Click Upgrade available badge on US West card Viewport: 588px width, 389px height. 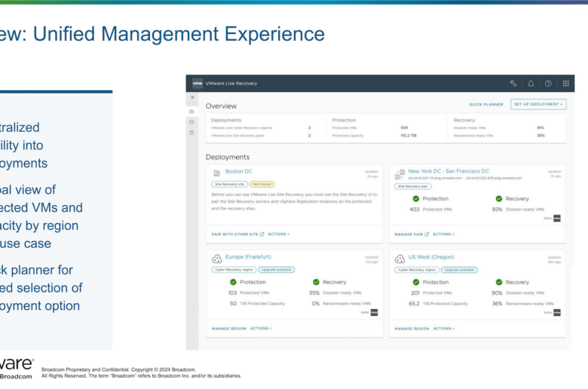459,270
